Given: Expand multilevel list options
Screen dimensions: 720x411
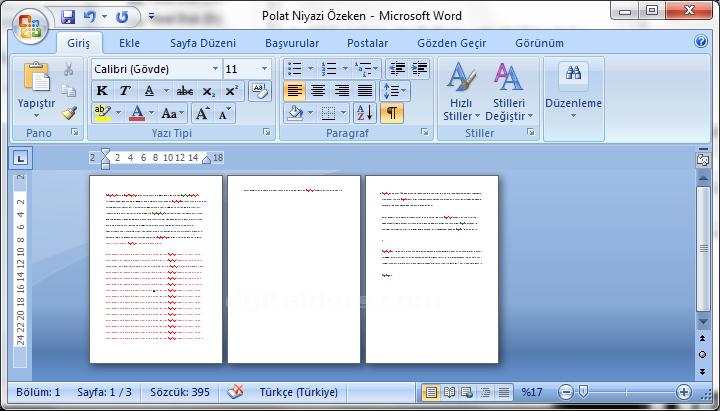Looking at the screenshot, I should click(x=376, y=69).
